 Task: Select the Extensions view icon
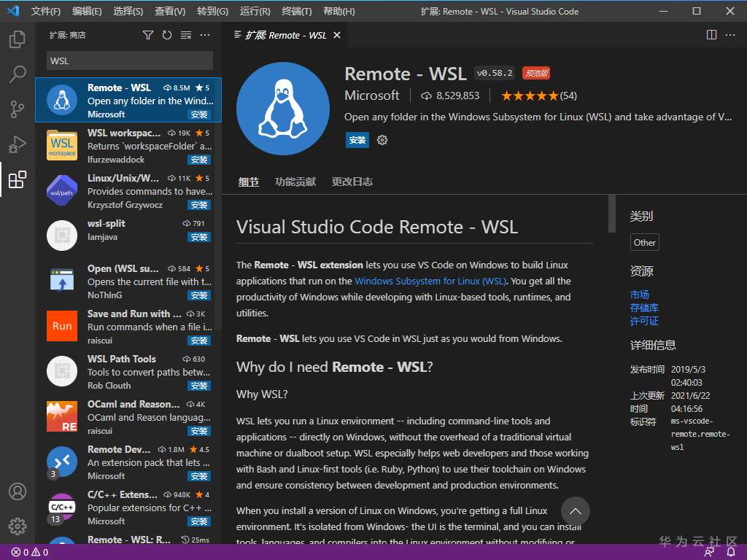click(18, 179)
